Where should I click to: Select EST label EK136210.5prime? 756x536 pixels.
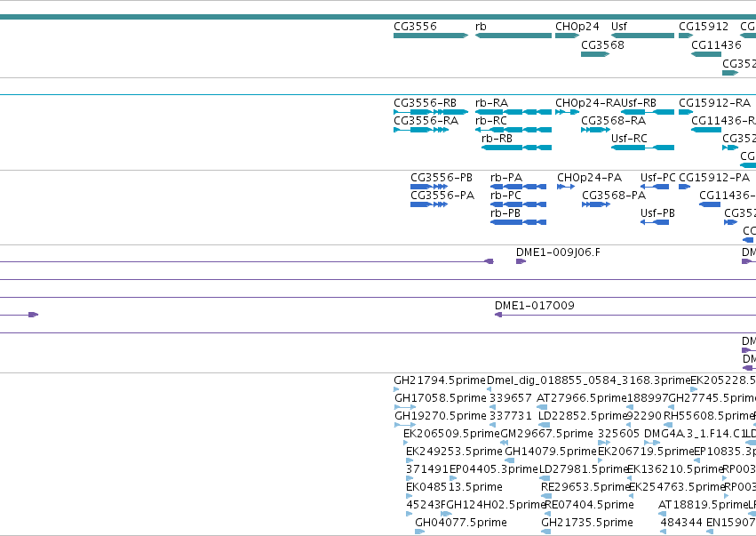[x=675, y=469]
